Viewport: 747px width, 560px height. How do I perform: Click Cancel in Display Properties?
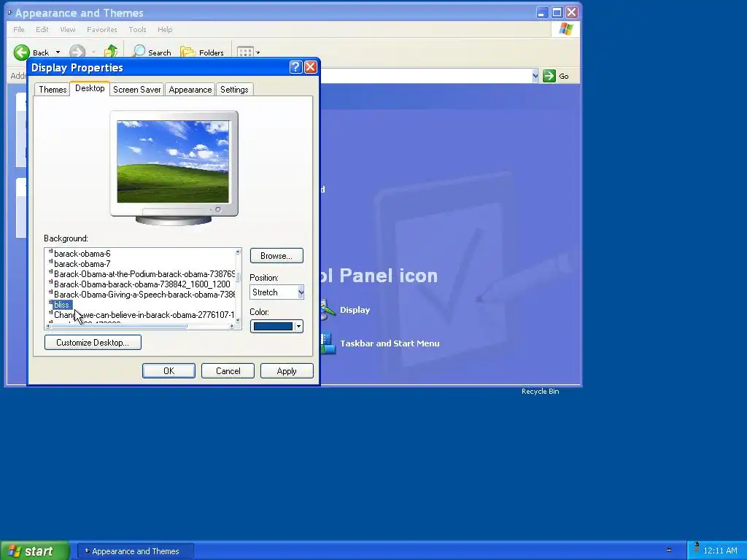228,371
